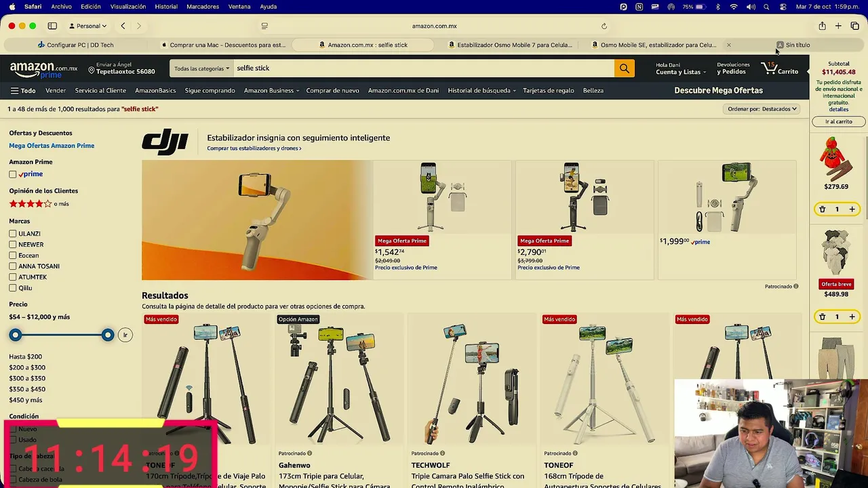Open the Carrito shopping cart icon
Image resolution: width=868 pixels, height=488 pixels.
click(779, 68)
